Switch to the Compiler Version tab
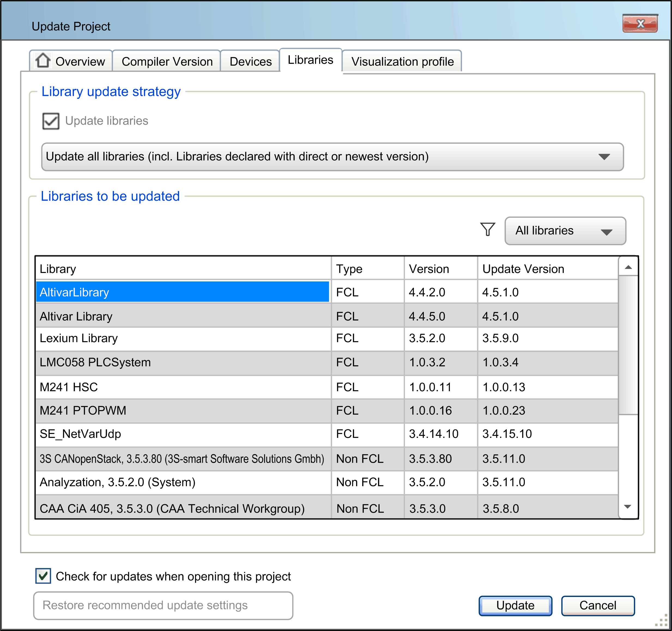Image resolution: width=672 pixels, height=631 pixels. coord(167,61)
